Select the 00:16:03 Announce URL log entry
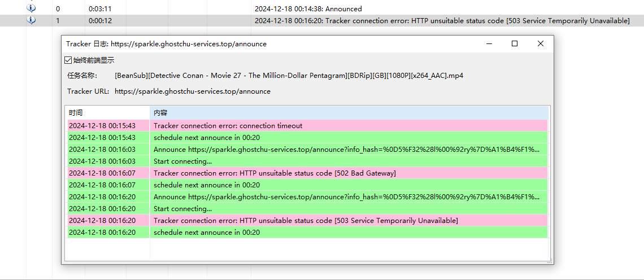 click(346, 150)
